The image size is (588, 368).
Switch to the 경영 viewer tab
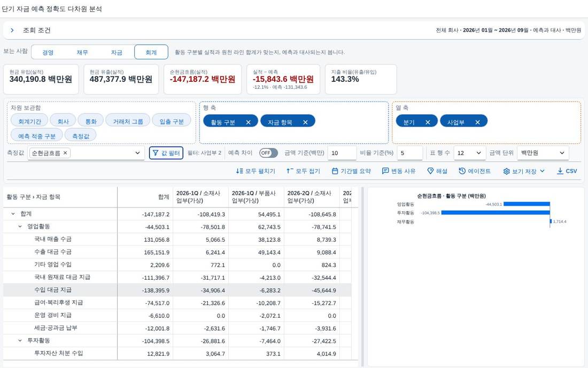click(x=48, y=52)
